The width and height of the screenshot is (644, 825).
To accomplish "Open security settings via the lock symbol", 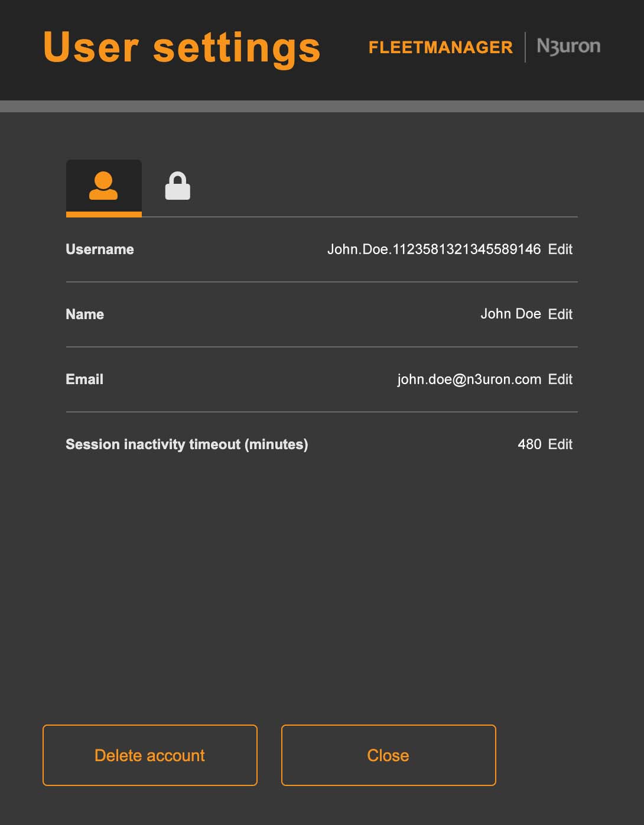I will (x=177, y=185).
